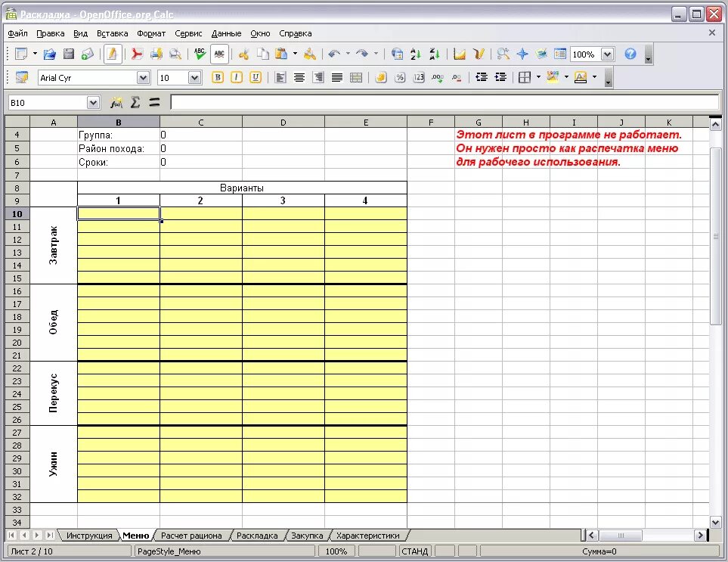Viewport: 728px width, 562px height.
Task: Select the Format Paintbrush icon
Action: (310, 54)
